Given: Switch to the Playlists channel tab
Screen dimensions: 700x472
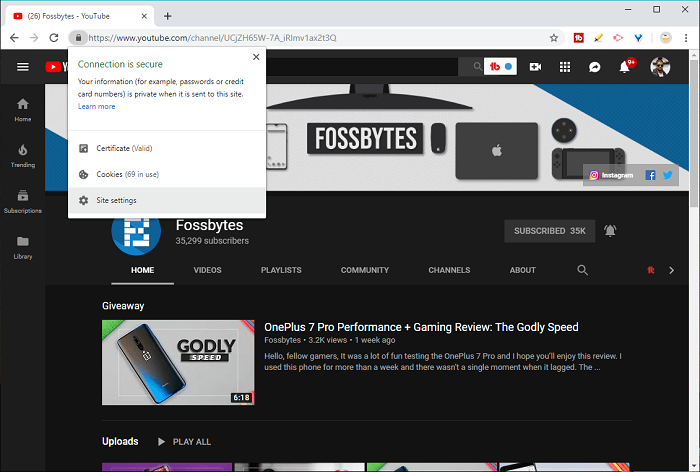Looking at the screenshot, I should click(281, 270).
